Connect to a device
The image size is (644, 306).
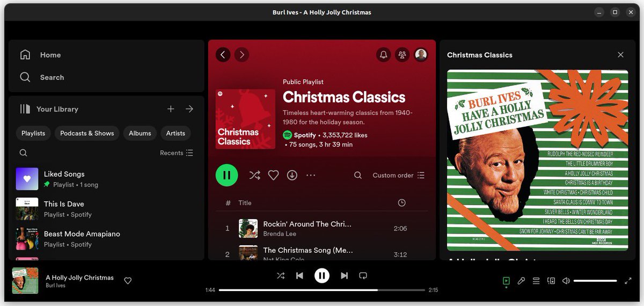coord(551,281)
